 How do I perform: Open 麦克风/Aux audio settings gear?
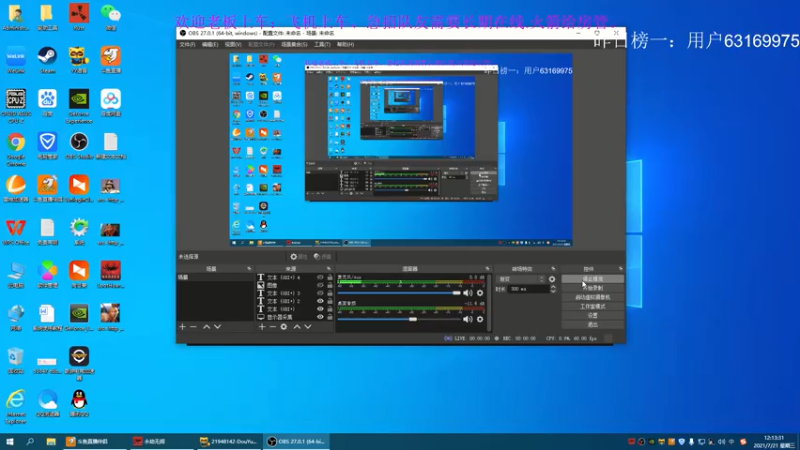pyautogui.click(x=480, y=293)
